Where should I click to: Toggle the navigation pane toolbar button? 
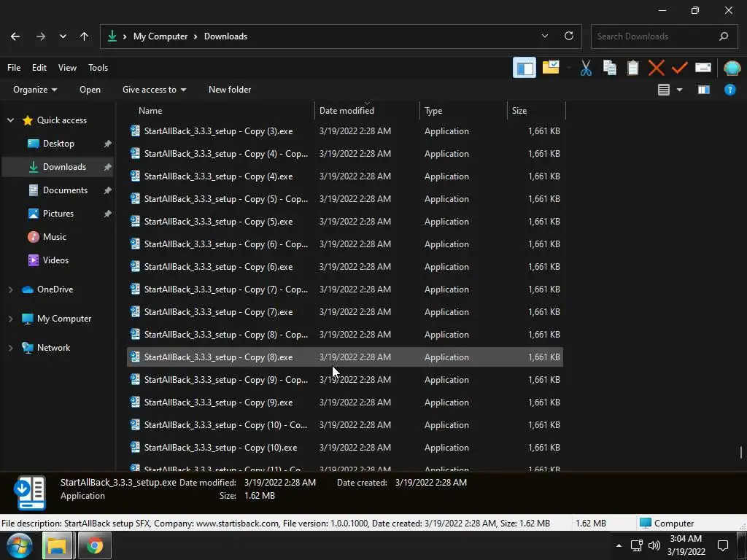tap(524, 68)
